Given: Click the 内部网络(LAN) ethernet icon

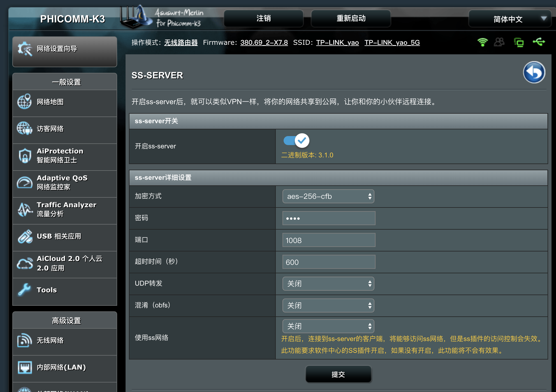Looking at the screenshot, I should (25, 367).
